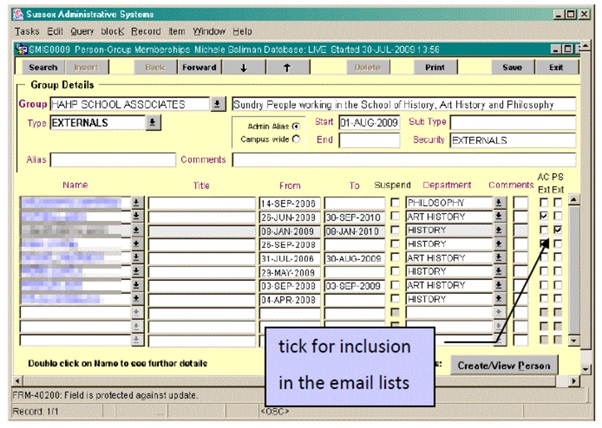This screenshot has height=428, width=602.
Task: Click the Create/View Person button
Action: point(503,365)
